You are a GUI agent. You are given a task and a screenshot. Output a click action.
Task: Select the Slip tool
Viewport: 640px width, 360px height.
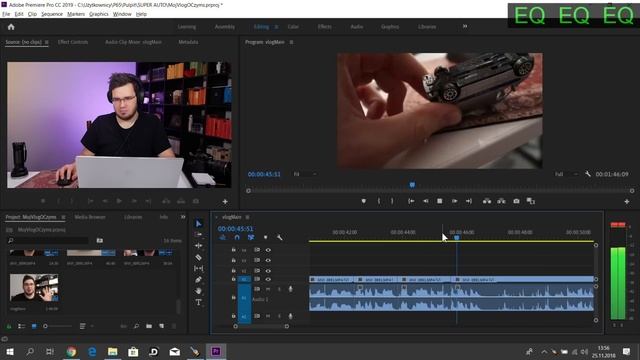click(x=198, y=268)
